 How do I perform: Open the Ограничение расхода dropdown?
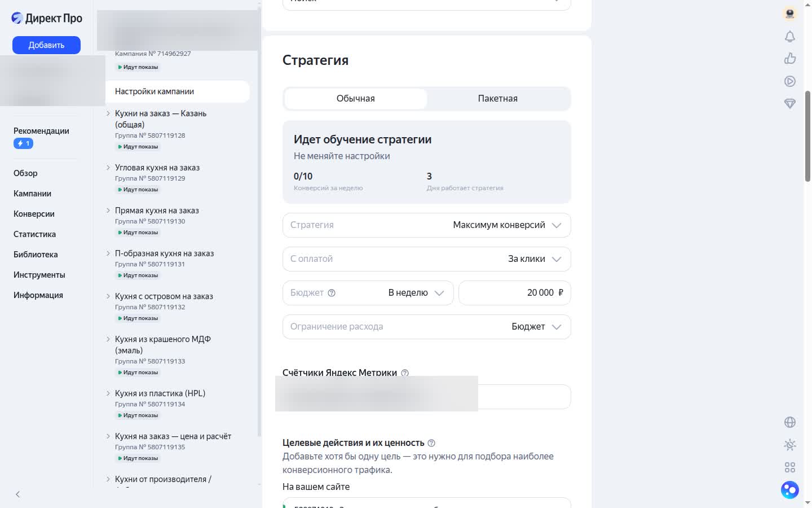[427, 327]
